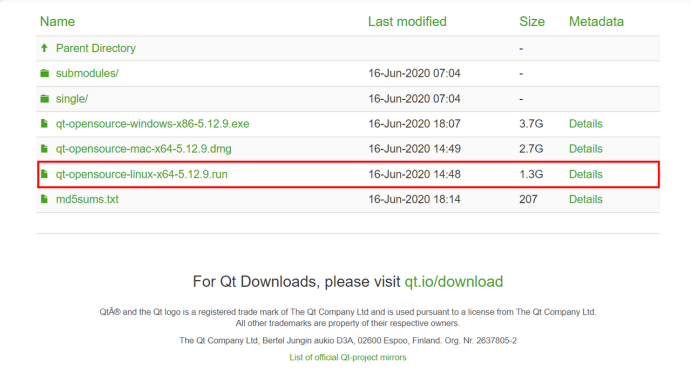Click the 1.3G size value
This screenshot has width=692, height=374.
coord(531,174)
